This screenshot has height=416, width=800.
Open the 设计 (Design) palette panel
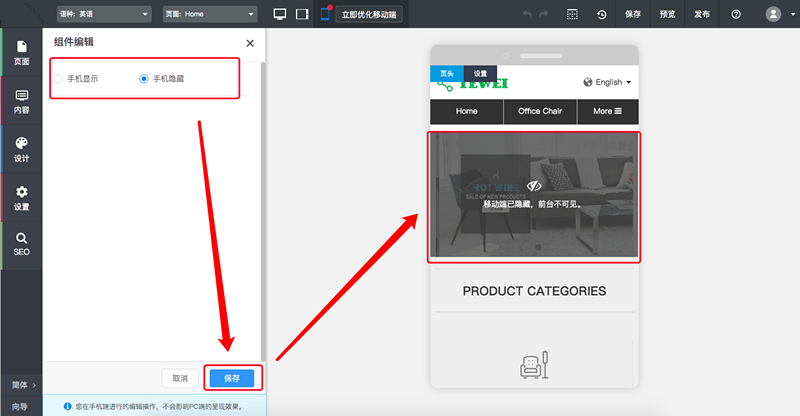click(21, 149)
